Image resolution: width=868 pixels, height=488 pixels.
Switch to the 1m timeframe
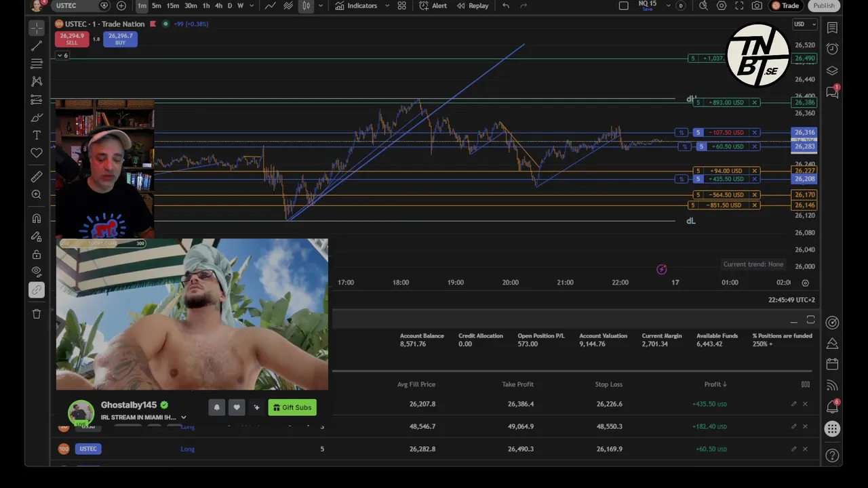[x=142, y=5]
